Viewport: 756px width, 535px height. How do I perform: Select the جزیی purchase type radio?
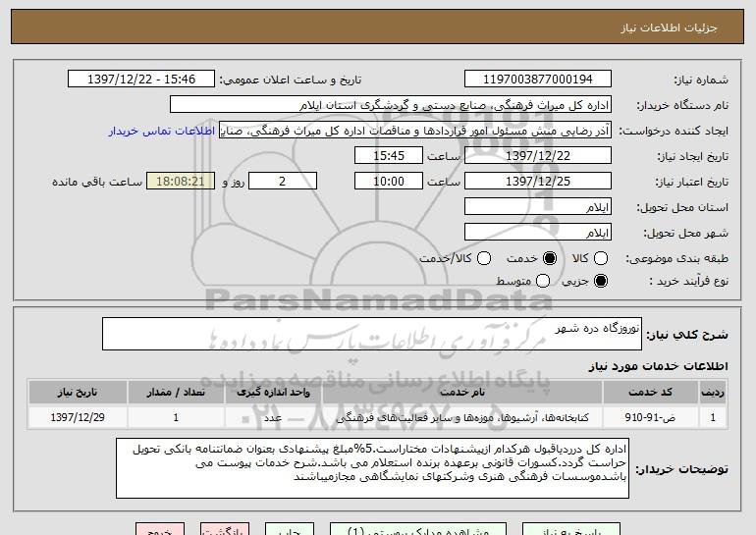pos(601,281)
